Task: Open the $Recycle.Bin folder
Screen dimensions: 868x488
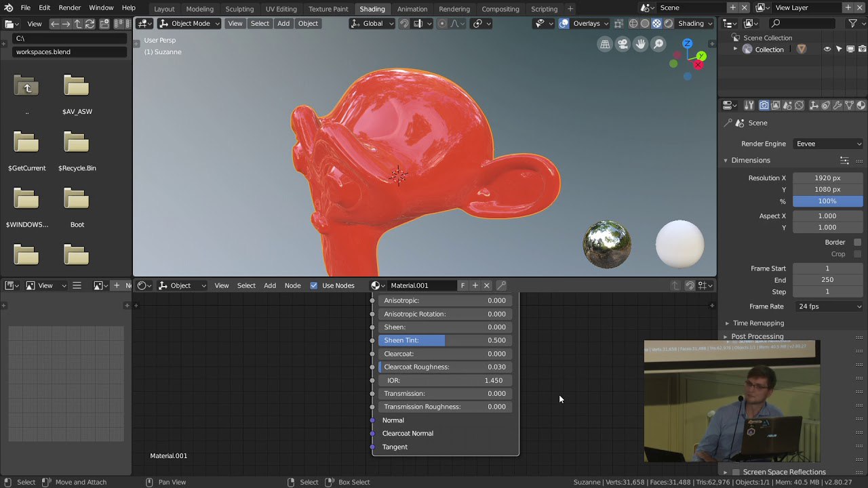Action: click(x=77, y=150)
